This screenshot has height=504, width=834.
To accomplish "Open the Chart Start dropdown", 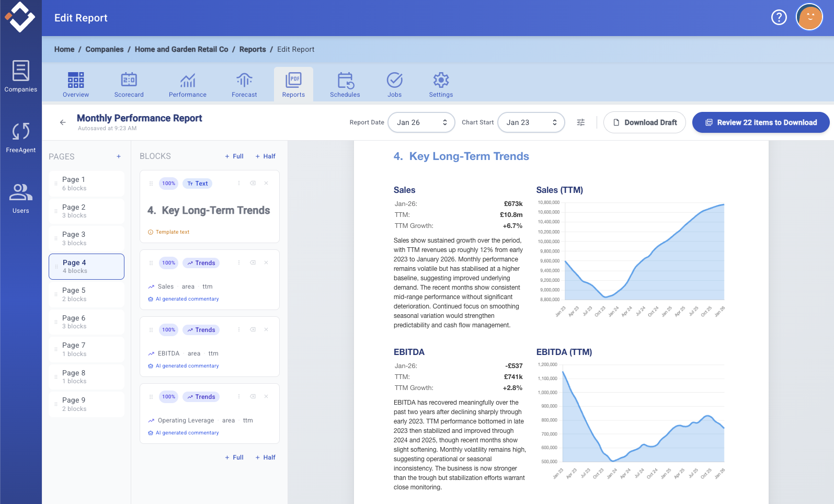I will coord(531,122).
